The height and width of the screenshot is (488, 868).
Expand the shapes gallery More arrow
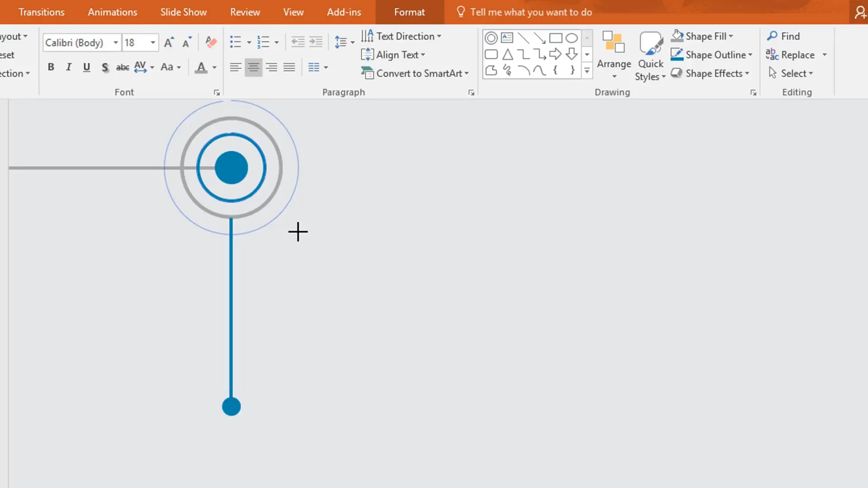pos(587,71)
